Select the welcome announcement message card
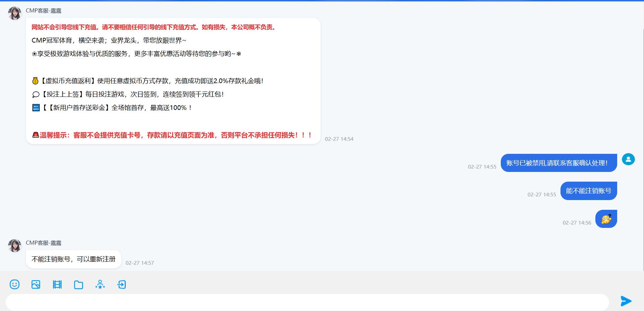 tap(173, 80)
